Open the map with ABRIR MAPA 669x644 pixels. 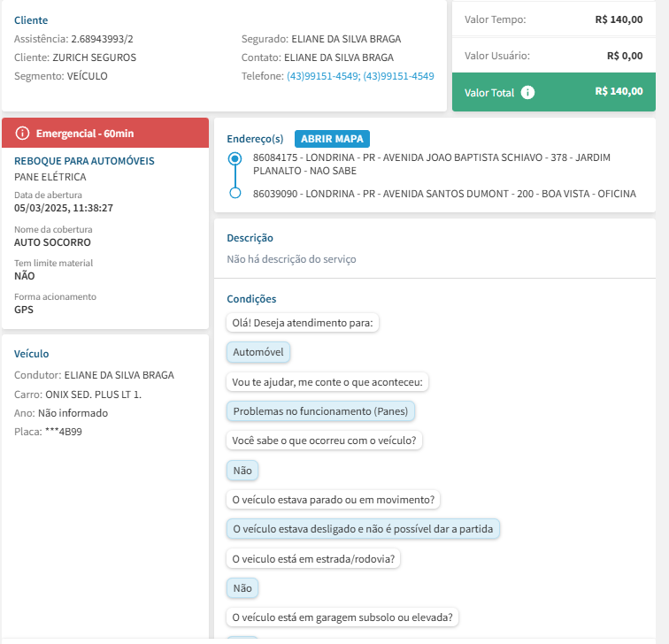click(332, 139)
